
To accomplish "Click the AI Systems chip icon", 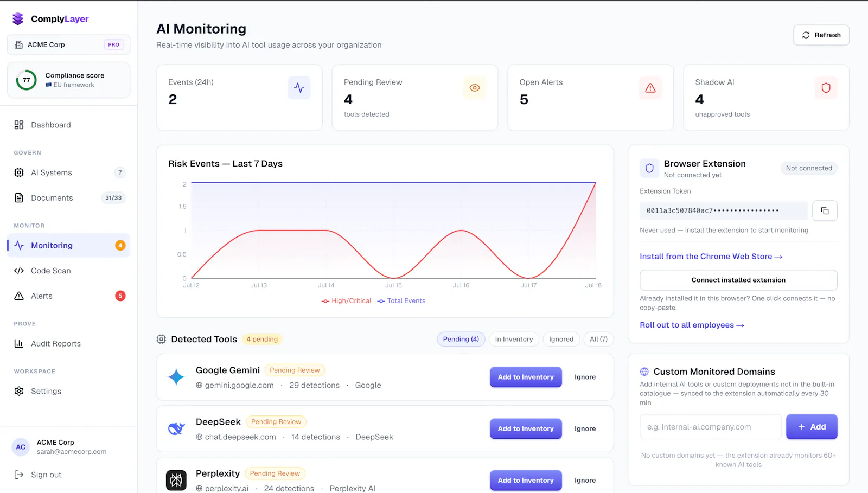I will pos(19,172).
